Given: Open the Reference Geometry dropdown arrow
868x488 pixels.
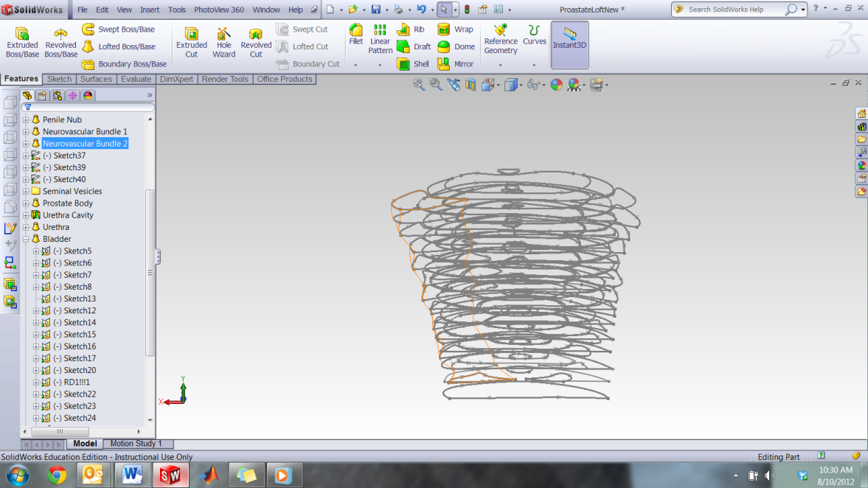Looking at the screenshot, I should pos(501,65).
